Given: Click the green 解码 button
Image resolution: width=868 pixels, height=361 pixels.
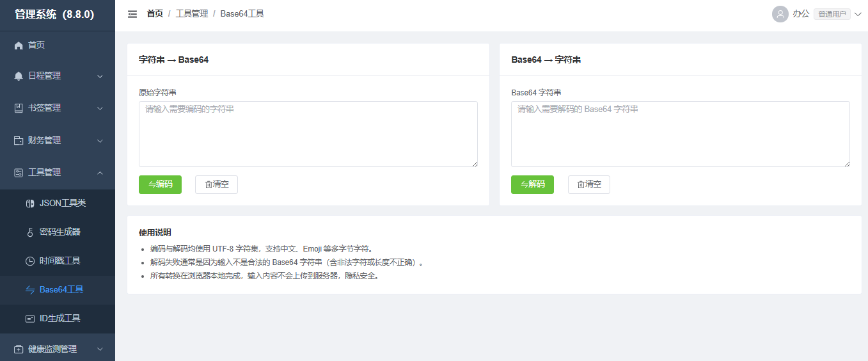Looking at the screenshot, I should tap(532, 184).
